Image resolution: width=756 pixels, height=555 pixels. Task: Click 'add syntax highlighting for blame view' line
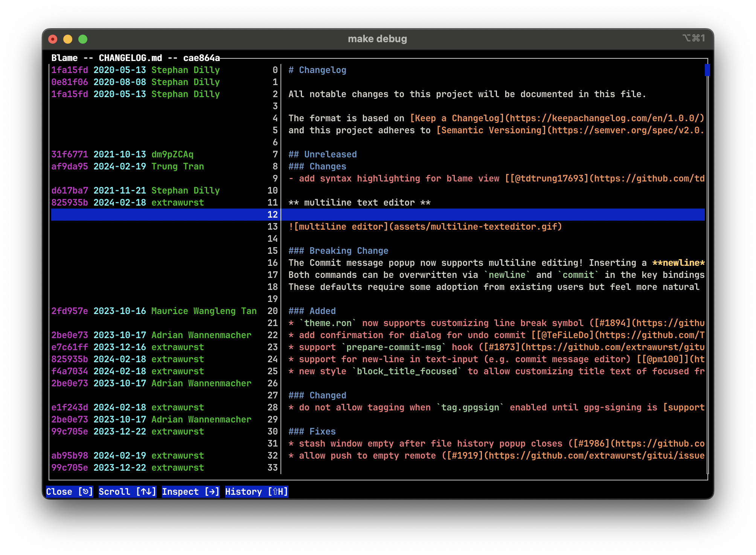[x=497, y=178]
